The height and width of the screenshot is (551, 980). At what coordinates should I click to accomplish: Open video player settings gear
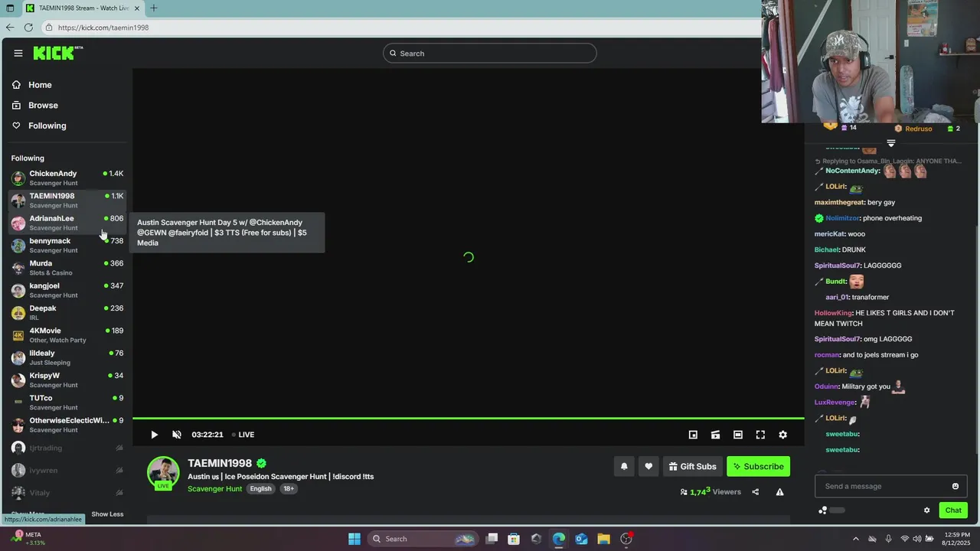[x=782, y=435]
